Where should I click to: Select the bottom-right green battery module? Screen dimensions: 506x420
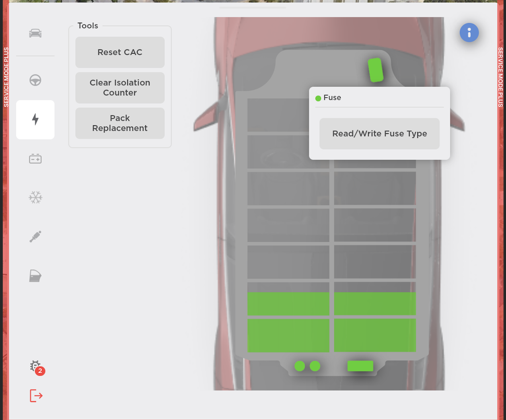point(375,335)
